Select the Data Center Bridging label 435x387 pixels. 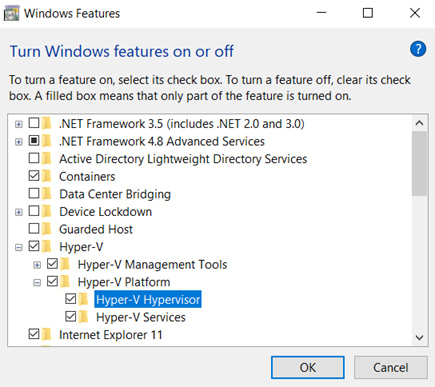click(x=115, y=194)
